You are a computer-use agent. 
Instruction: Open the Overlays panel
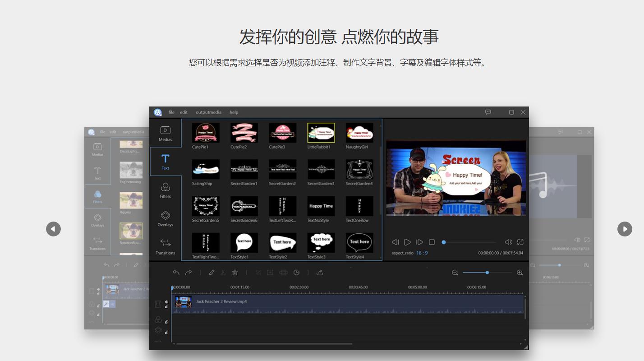[165, 219]
